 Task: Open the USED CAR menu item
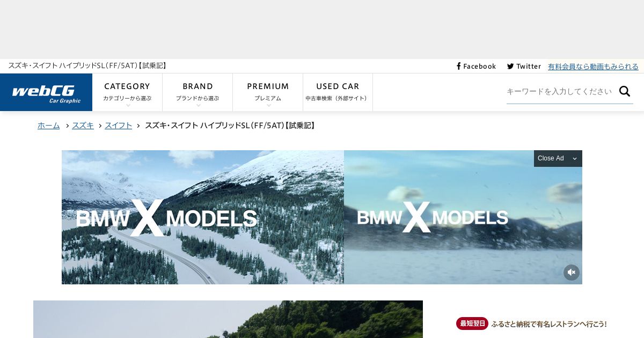338,92
